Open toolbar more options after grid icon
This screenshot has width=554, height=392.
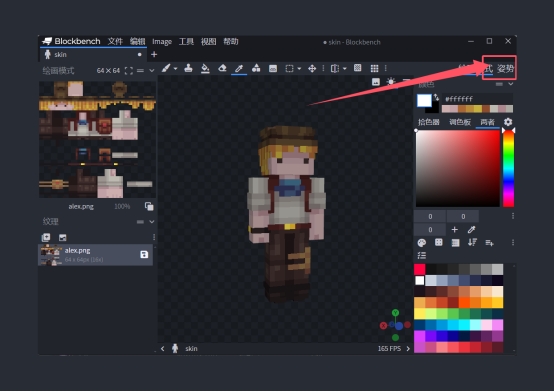385,68
